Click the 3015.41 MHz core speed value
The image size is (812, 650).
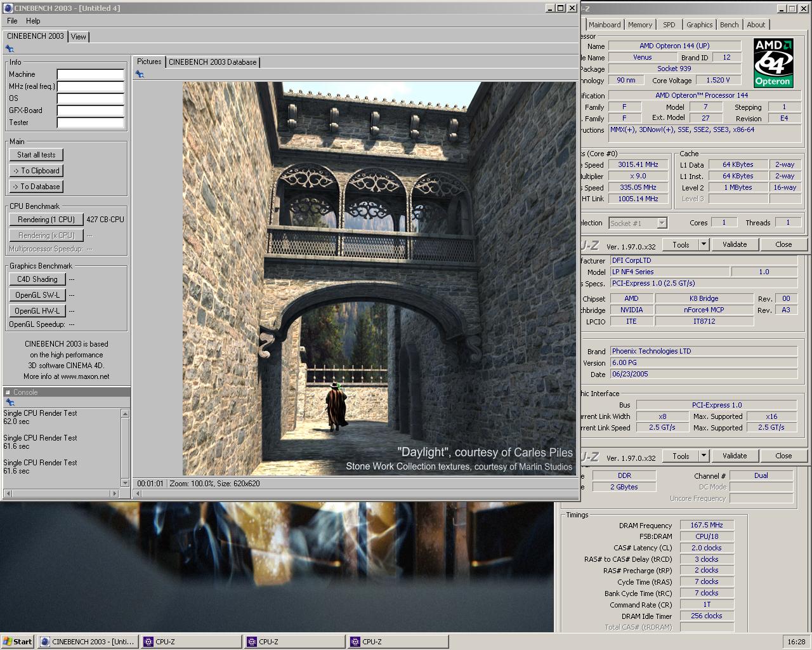click(x=638, y=164)
